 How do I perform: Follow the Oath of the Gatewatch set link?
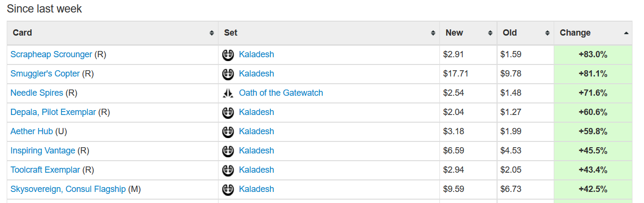281,93
